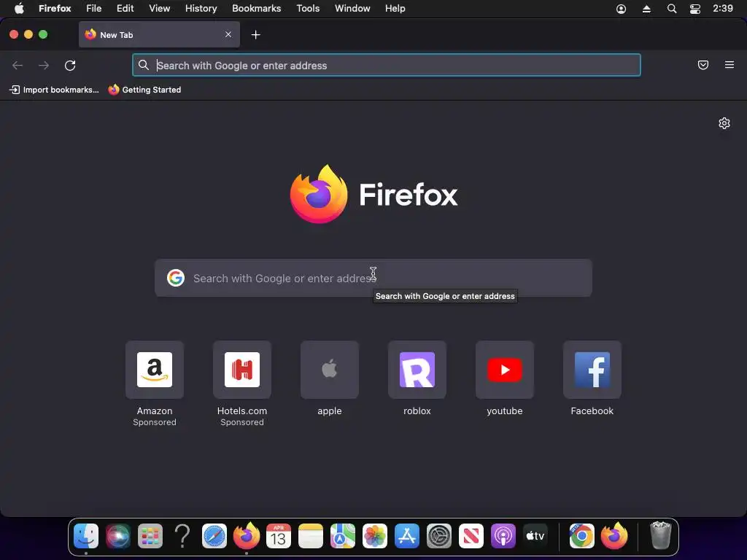Screen dimensions: 747x560
Task: Open System Preferences from the Dock
Action: click(438, 536)
